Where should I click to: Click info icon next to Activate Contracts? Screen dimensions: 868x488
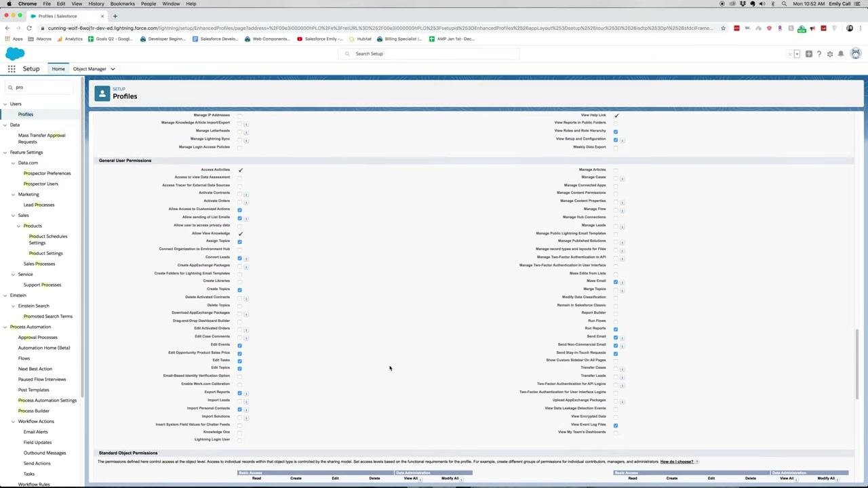246,195
